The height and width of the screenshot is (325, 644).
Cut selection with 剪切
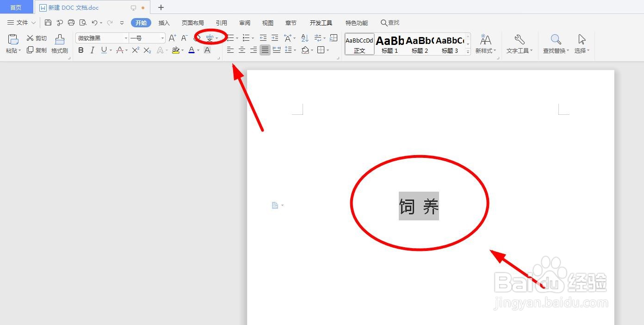pyautogui.click(x=37, y=38)
